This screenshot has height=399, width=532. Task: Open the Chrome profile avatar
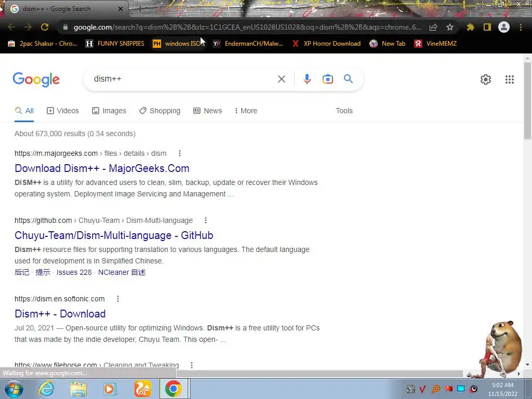[x=504, y=27]
